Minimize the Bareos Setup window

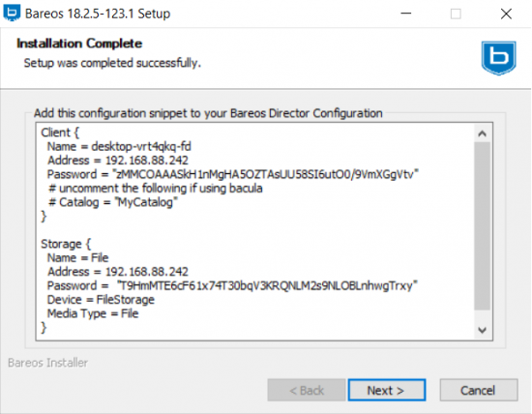(406, 14)
